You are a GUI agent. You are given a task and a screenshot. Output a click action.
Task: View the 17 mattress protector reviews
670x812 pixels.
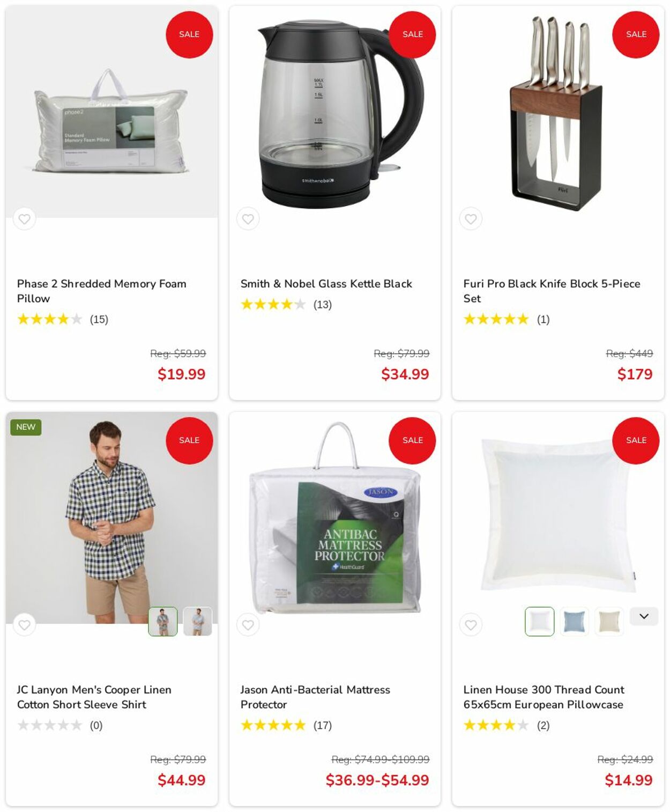[323, 726]
